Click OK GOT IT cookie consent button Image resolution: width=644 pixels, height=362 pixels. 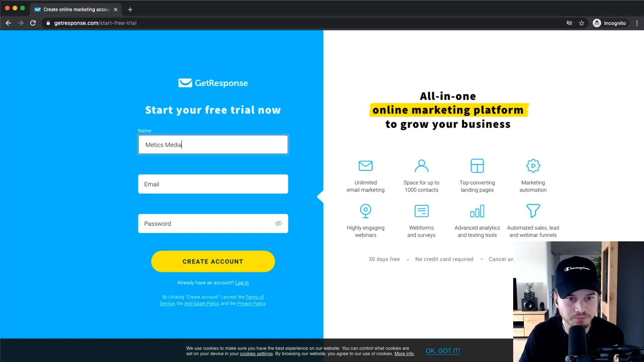tap(443, 351)
